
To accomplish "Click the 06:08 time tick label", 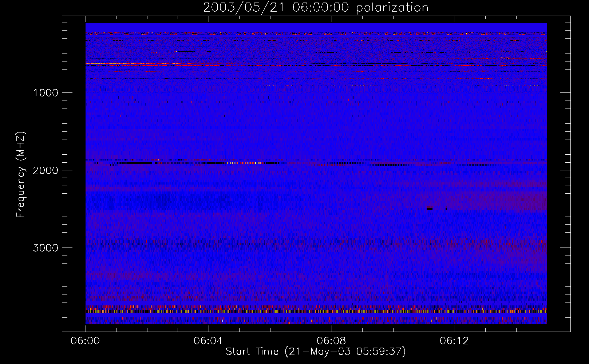I will coord(331,341).
